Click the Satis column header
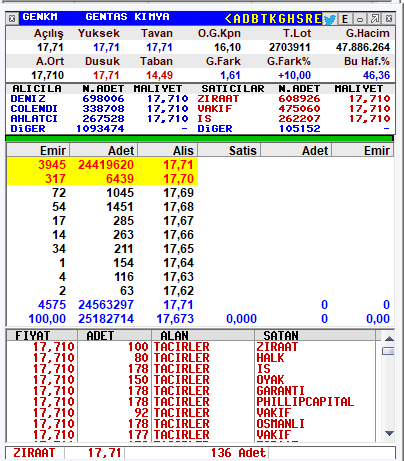This screenshot has height=461, width=404. pos(229,150)
